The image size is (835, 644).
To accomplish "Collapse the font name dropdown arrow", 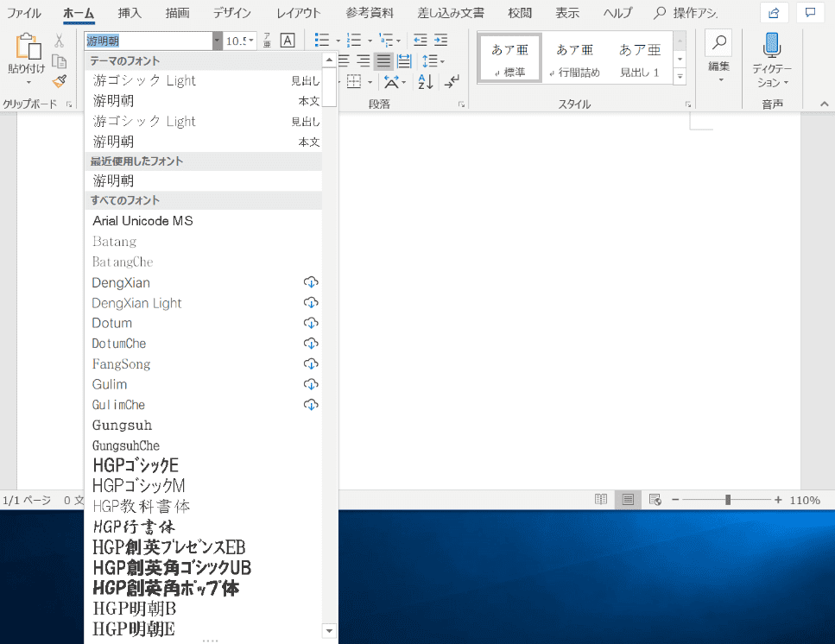I will point(217,41).
